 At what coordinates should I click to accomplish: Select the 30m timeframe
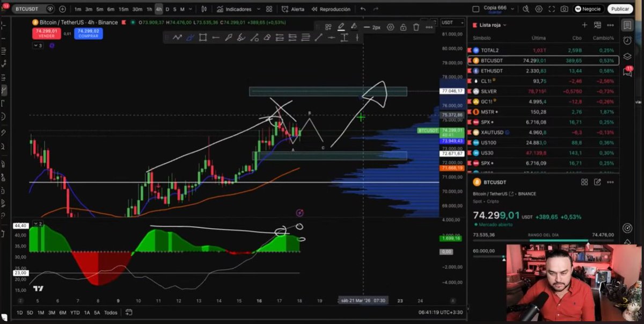click(x=137, y=9)
